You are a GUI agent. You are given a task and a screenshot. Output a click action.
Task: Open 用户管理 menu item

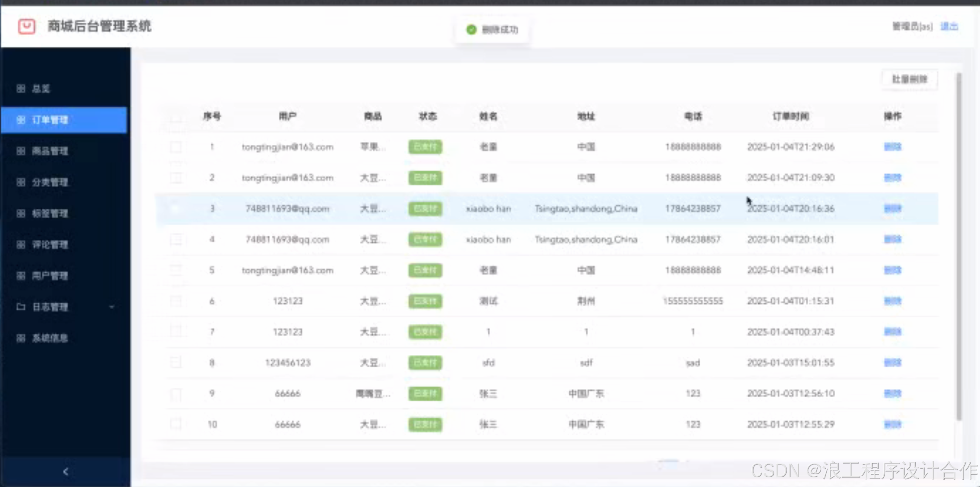coord(50,276)
